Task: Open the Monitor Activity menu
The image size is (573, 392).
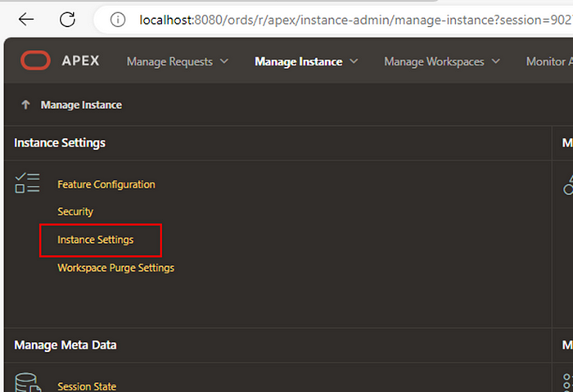Action: [x=549, y=61]
